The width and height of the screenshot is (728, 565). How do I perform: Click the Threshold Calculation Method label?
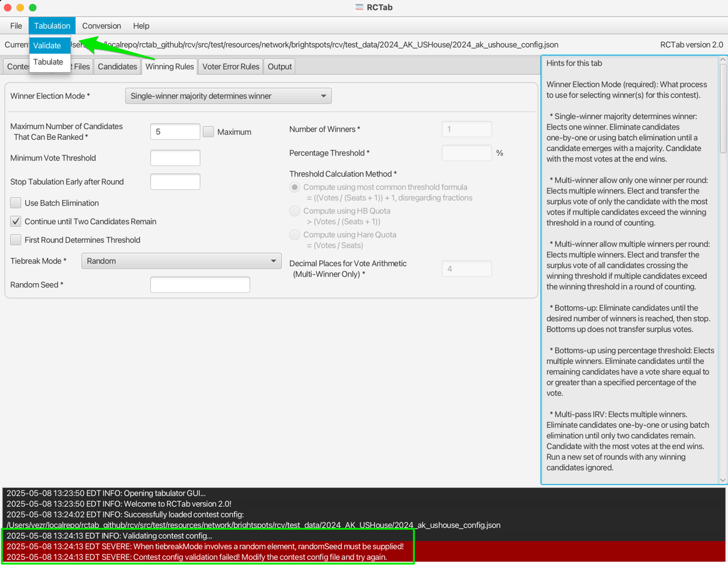342,174
